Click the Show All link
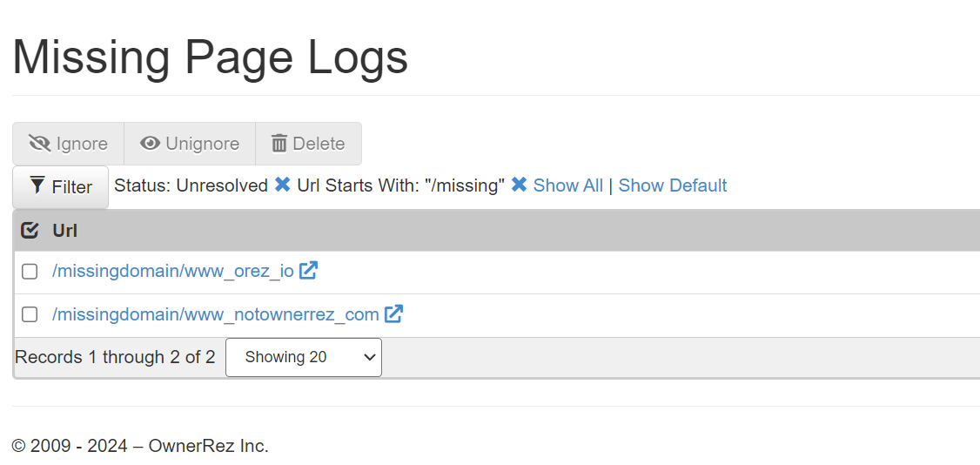The width and height of the screenshot is (980, 465). [567, 185]
